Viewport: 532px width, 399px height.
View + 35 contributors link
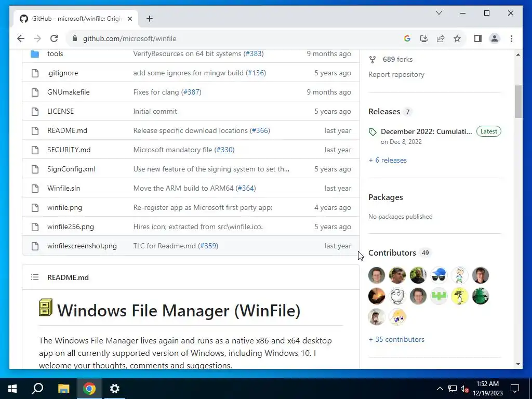point(396,339)
